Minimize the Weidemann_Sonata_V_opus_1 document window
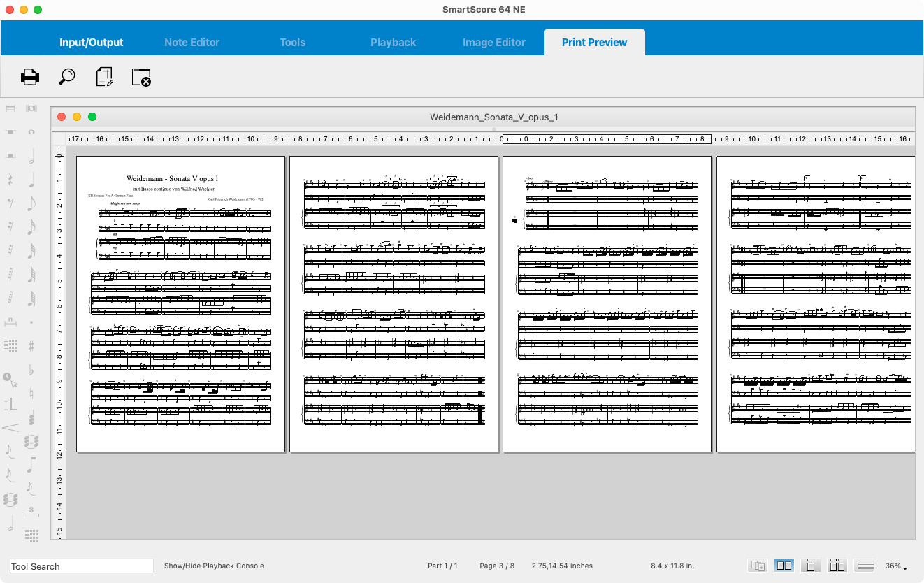The width and height of the screenshot is (924, 583). pyautogui.click(x=77, y=117)
